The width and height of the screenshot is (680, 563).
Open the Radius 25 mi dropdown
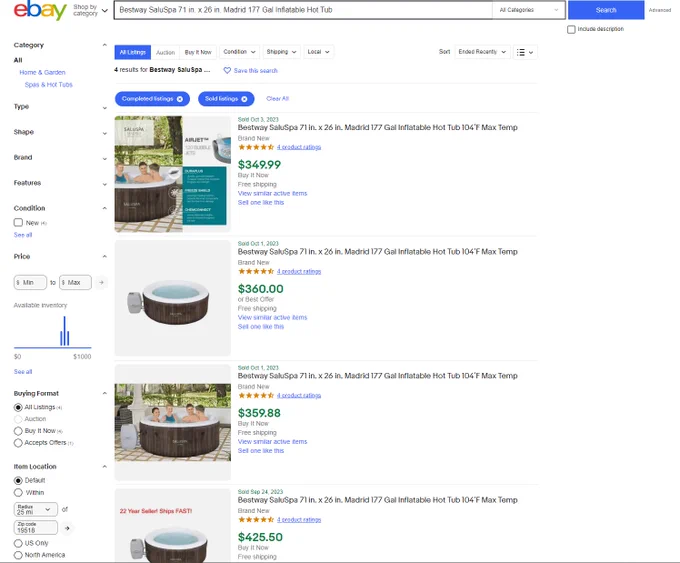(36, 509)
